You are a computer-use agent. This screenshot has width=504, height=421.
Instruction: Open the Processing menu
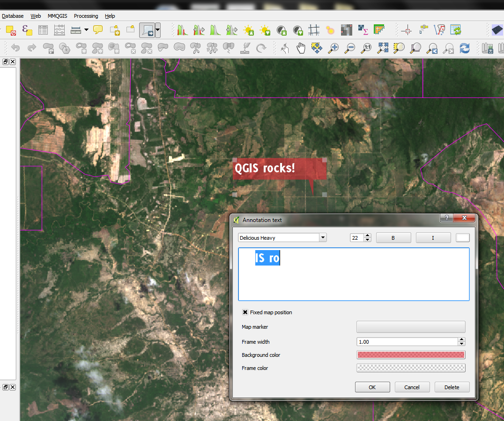(x=86, y=16)
